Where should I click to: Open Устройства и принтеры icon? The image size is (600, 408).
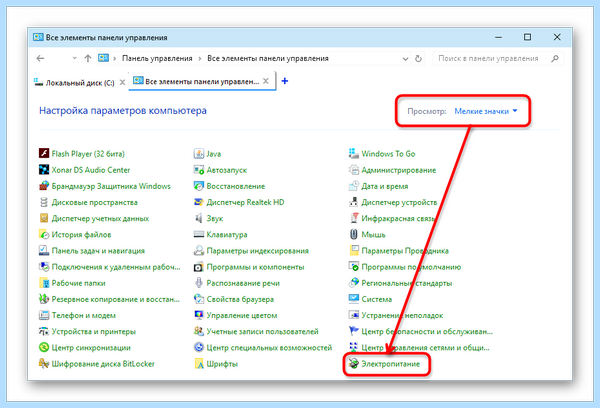(44, 331)
